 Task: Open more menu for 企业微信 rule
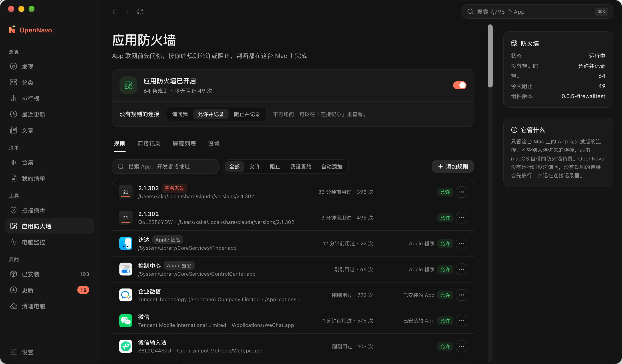coord(461,295)
